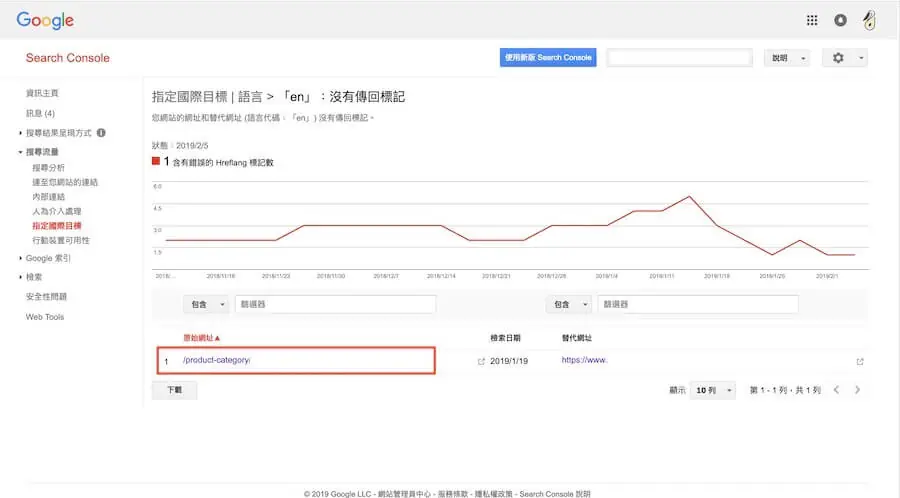The image size is (900, 498).
Task: Click the 2019/1/19 date cell
Action: [509, 361]
